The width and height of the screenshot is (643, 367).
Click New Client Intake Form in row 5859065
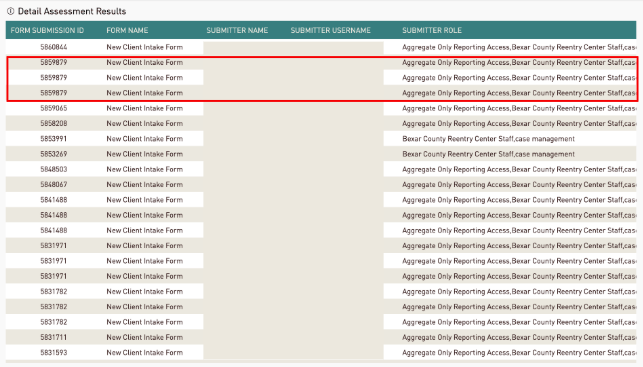pos(145,108)
